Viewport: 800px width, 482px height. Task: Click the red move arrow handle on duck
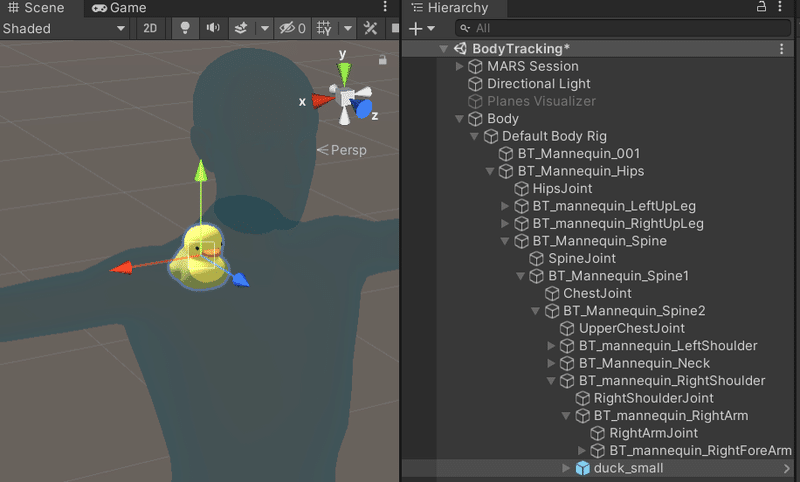click(x=121, y=267)
